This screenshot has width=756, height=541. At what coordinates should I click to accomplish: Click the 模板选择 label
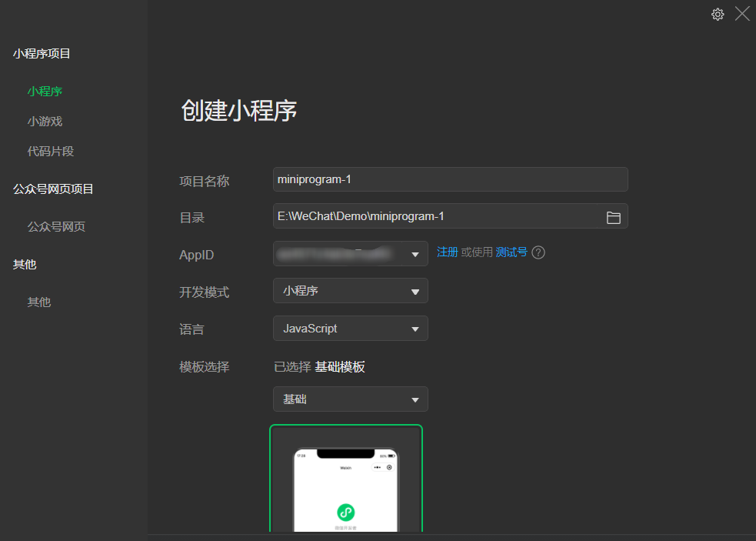click(x=204, y=367)
